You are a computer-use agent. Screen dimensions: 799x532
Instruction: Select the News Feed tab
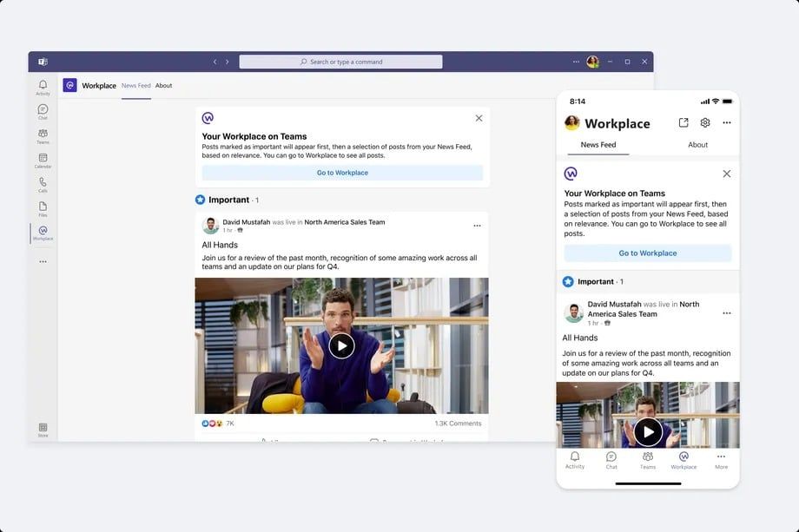click(x=135, y=85)
